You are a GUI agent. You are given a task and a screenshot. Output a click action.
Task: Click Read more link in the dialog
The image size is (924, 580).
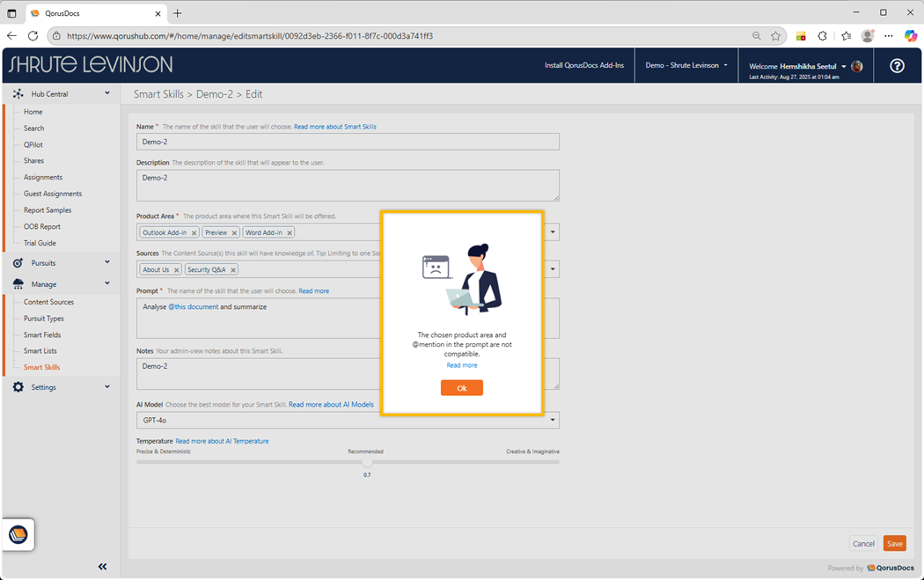pyautogui.click(x=461, y=365)
